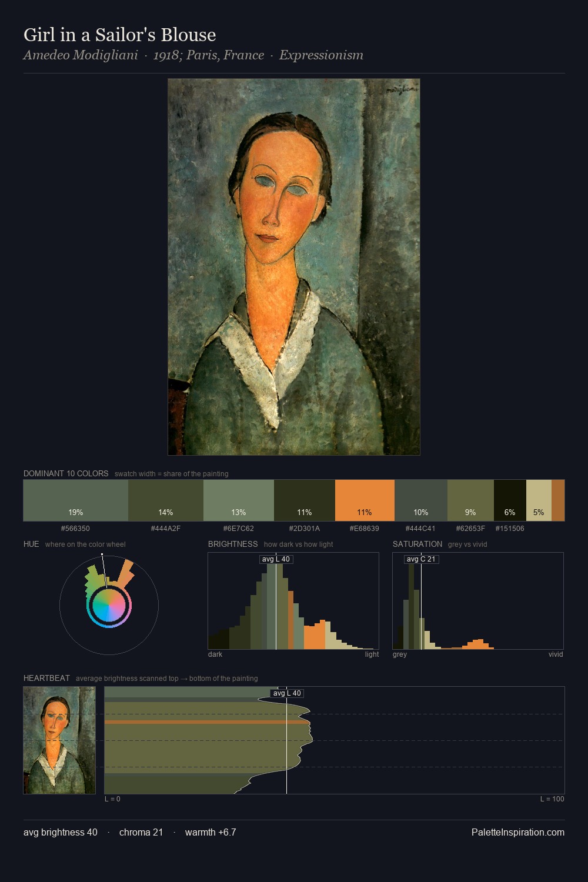Click the orange band in the heartbeat chart
Image resolution: width=588 pixels, height=882 pixels.
click(207, 721)
